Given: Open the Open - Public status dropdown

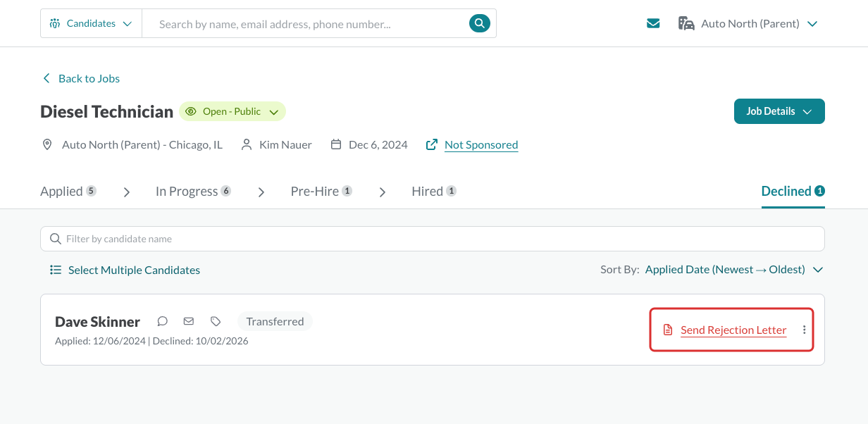Looking at the screenshot, I should pos(232,111).
